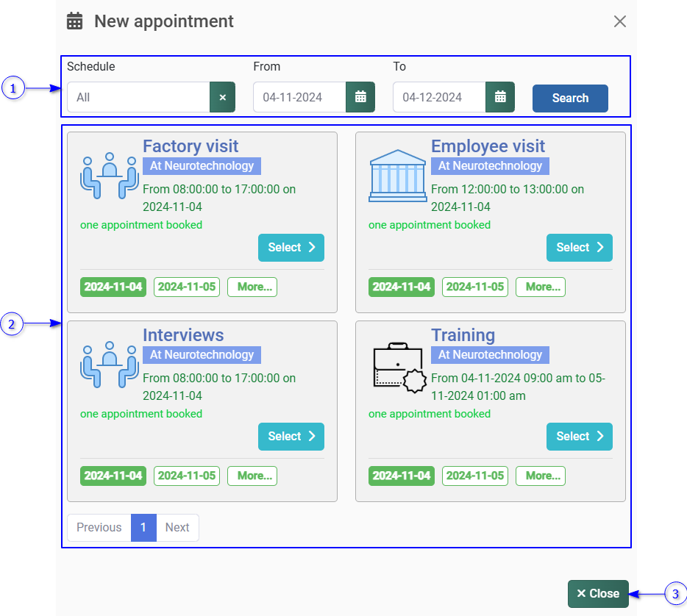This screenshot has height=616, width=687.
Task: Go to page 1 in pagination
Action: 143,527
